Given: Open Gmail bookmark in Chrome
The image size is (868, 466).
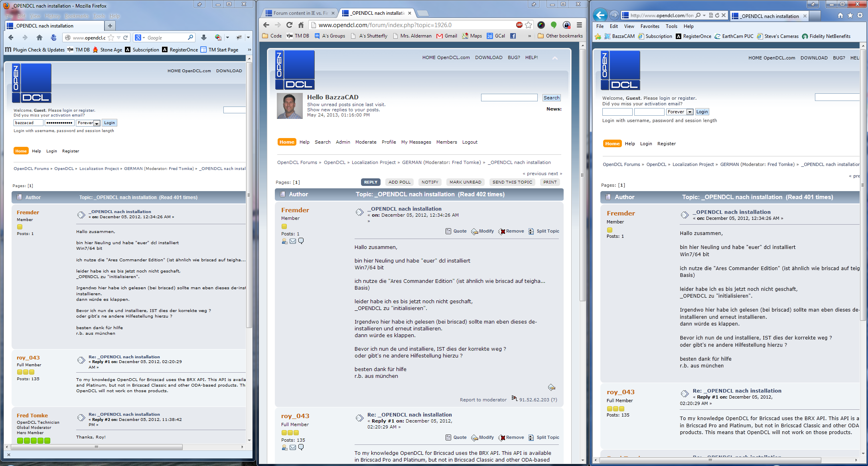Looking at the screenshot, I should [x=447, y=36].
